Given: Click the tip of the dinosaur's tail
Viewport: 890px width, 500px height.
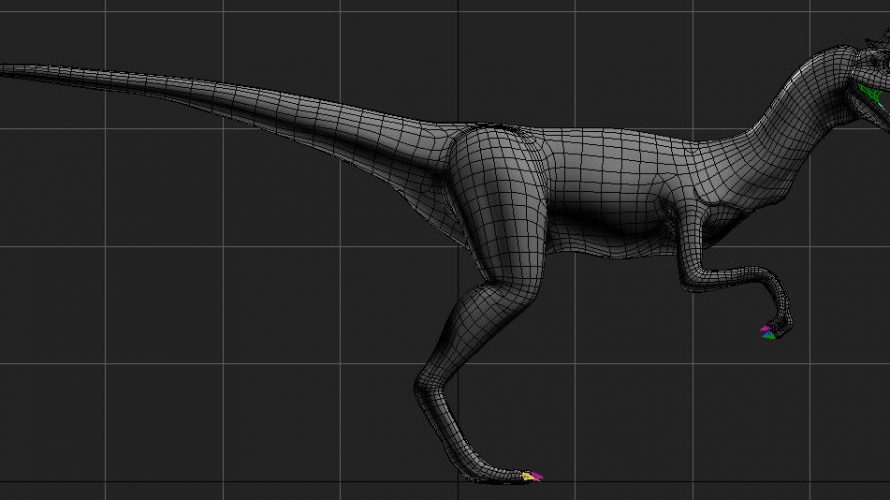Looking at the screenshot, I should point(6,70).
